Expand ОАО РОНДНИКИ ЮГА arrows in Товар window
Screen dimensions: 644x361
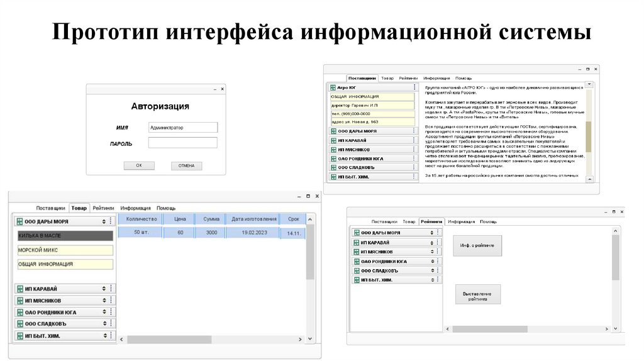(104, 312)
